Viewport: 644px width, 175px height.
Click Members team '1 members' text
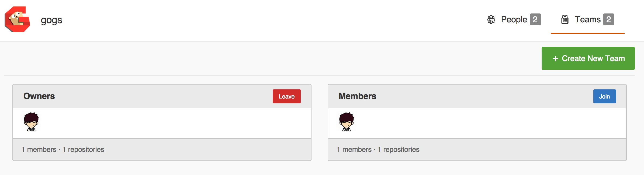pos(354,149)
